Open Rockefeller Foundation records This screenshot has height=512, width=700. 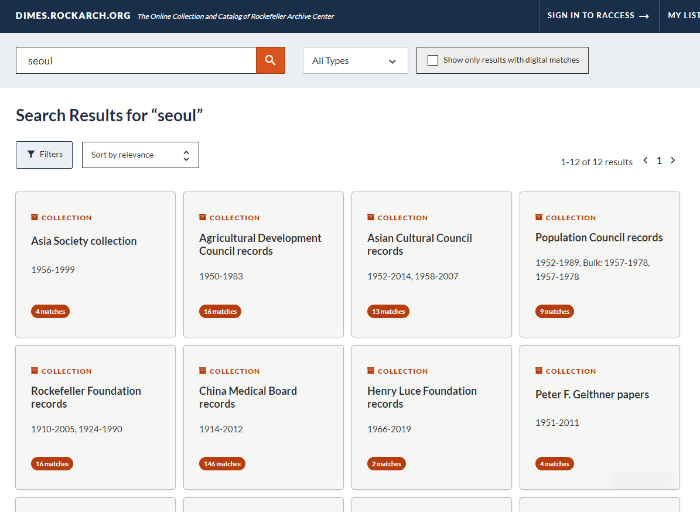click(86, 397)
